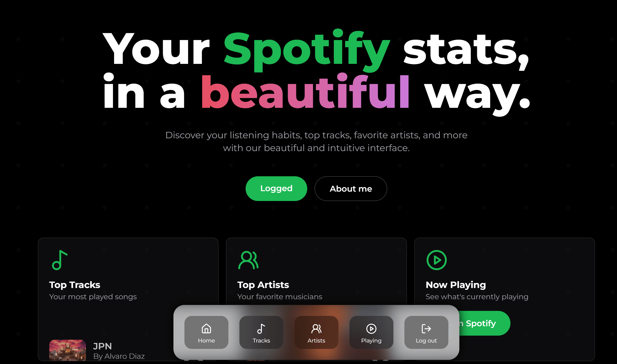Click the green Logged button
This screenshot has height=364, width=617.
276,189
